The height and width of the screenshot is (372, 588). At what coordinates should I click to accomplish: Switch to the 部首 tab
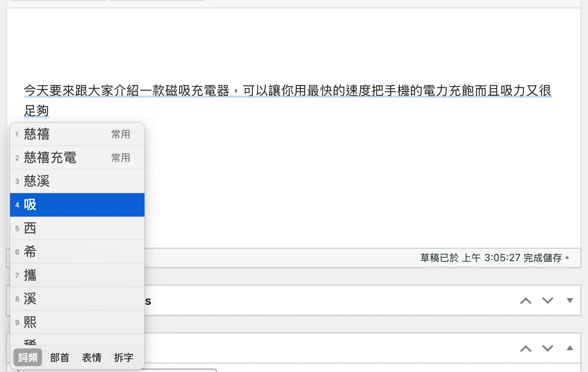60,357
